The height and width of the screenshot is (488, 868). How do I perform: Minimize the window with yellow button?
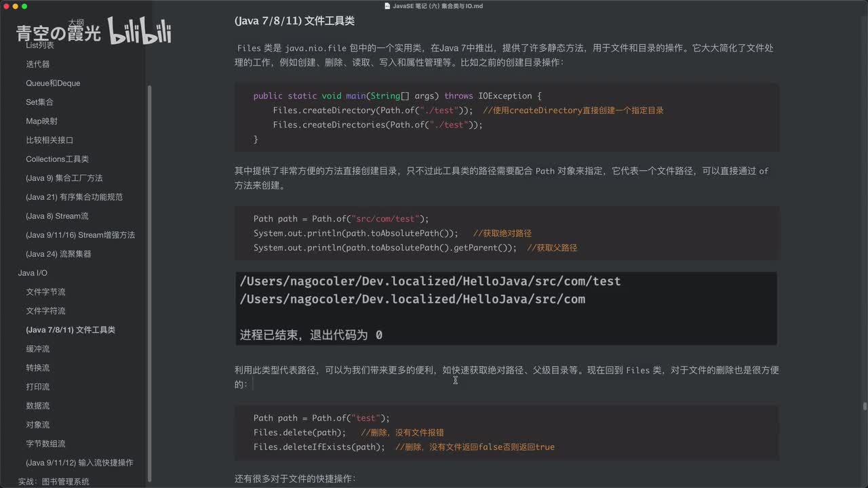15,6
